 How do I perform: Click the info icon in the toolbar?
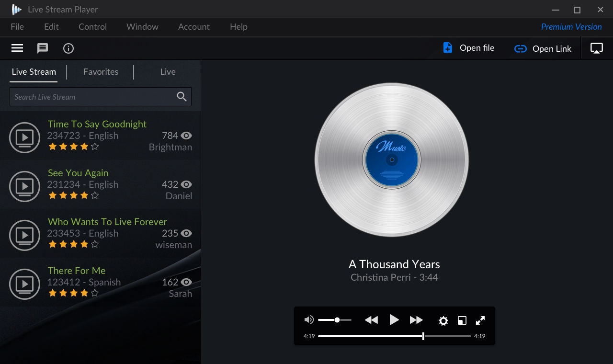tap(68, 48)
